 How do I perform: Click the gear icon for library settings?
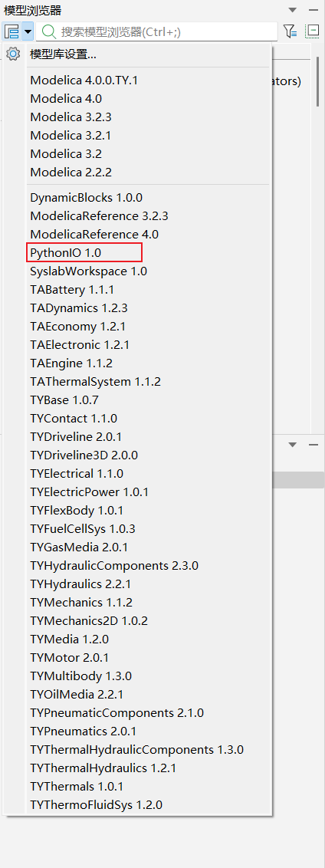(x=12, y=54)
